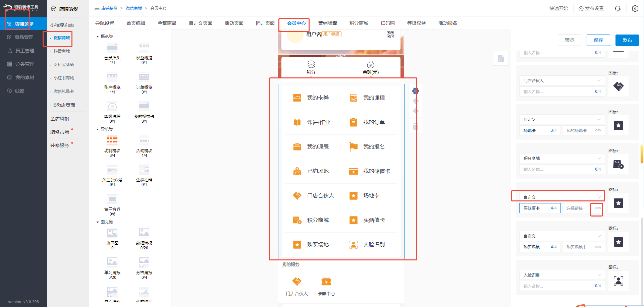Open customer service headset icon at top right
The width and height of the screenshot is (644, 307).
[x=618, y=8]
